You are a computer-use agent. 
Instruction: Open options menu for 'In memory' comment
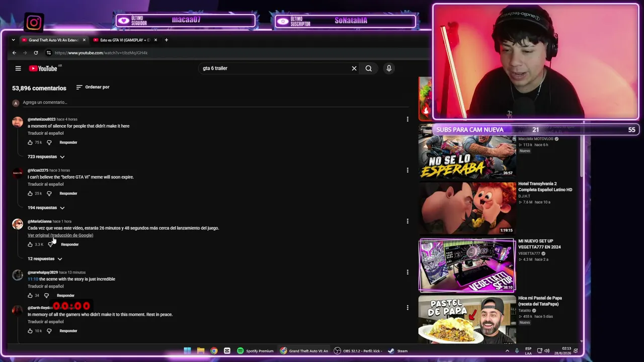coord(408,308)
